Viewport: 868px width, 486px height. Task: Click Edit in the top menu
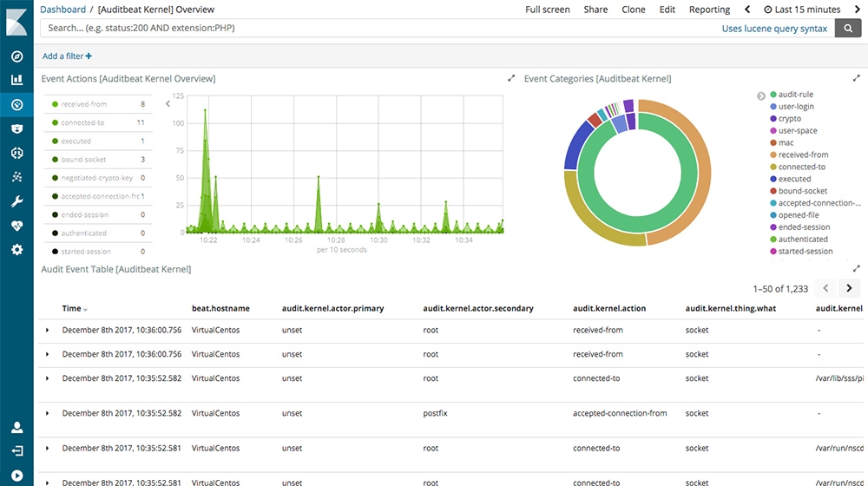(x=667, y=10)
